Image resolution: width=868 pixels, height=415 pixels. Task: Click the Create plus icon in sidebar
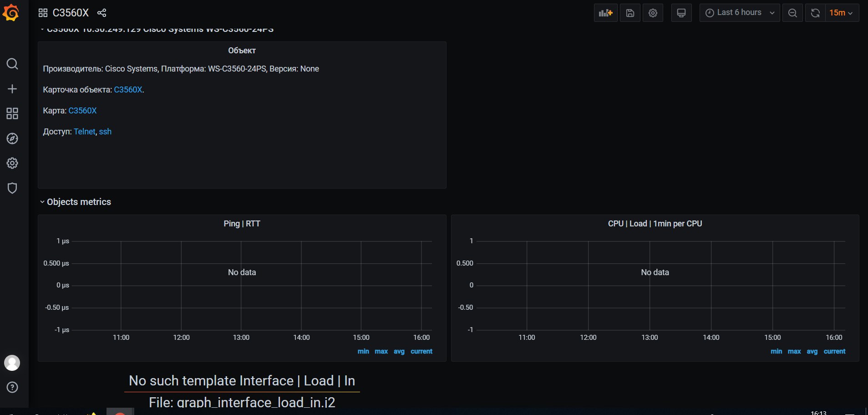point(12,89)
